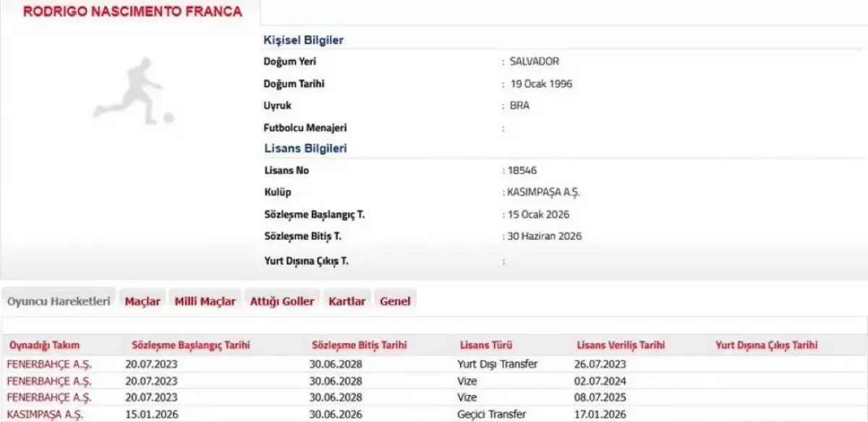Click the player silhouette placeholder photo
This screenshot has height=422, width=868.
point(134,93)
